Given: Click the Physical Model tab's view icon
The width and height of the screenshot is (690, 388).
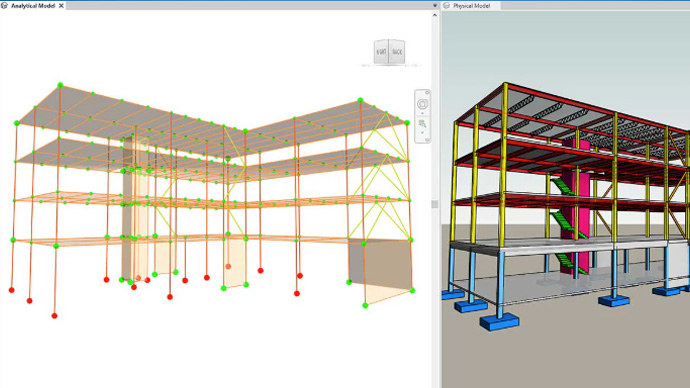Looking at the screenshot, I should click(x=447, y=6).
